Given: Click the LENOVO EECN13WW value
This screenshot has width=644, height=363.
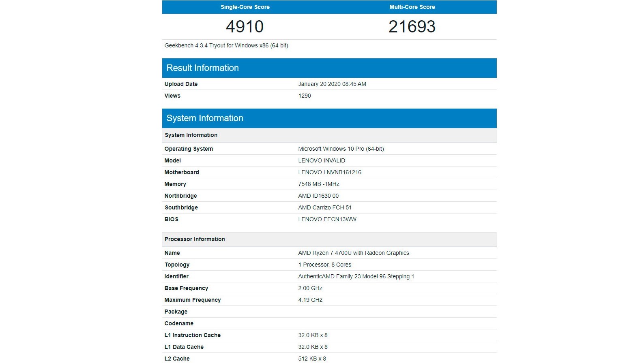Looking at the screenshot, I should 327,219.
